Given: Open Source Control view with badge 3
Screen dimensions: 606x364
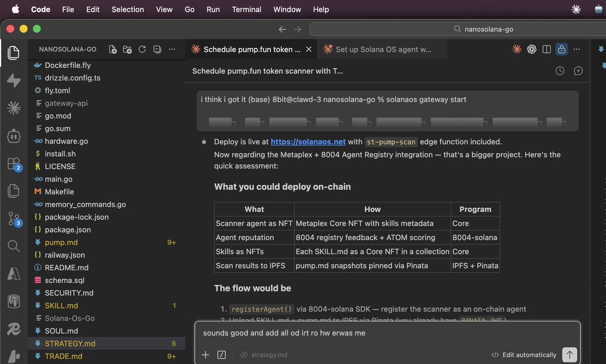Looking at the screenshot, I should pos(14,219).
